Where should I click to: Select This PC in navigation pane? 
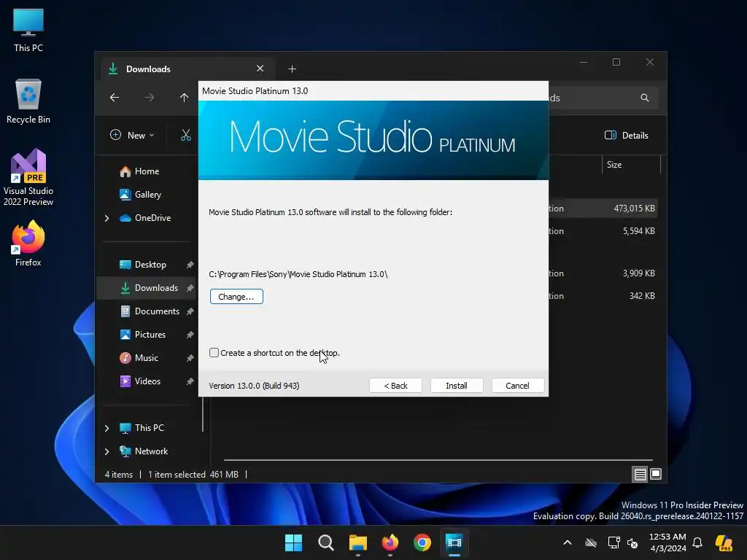tap(149, 428)
